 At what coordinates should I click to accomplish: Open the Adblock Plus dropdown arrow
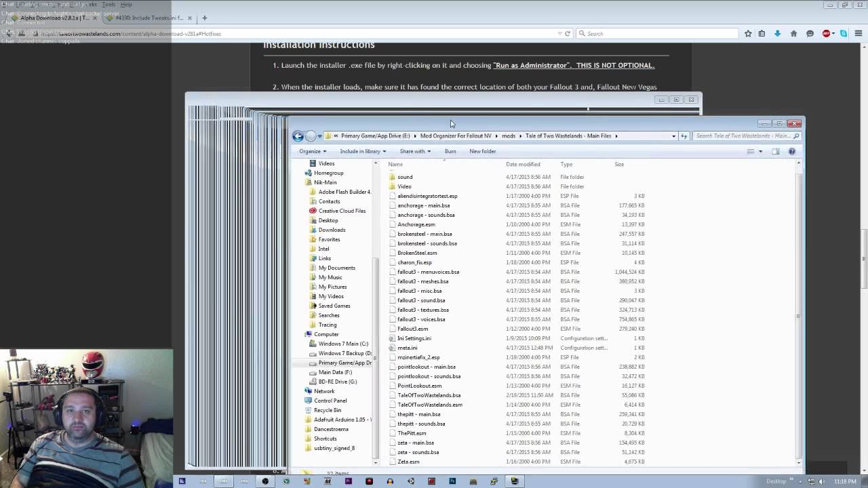point(834,33)
